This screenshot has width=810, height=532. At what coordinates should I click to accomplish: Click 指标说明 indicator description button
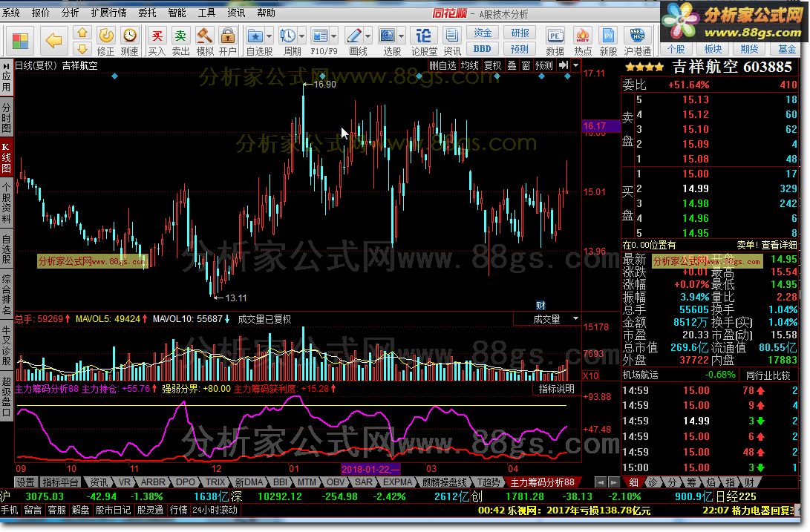(x=556, y=389)
